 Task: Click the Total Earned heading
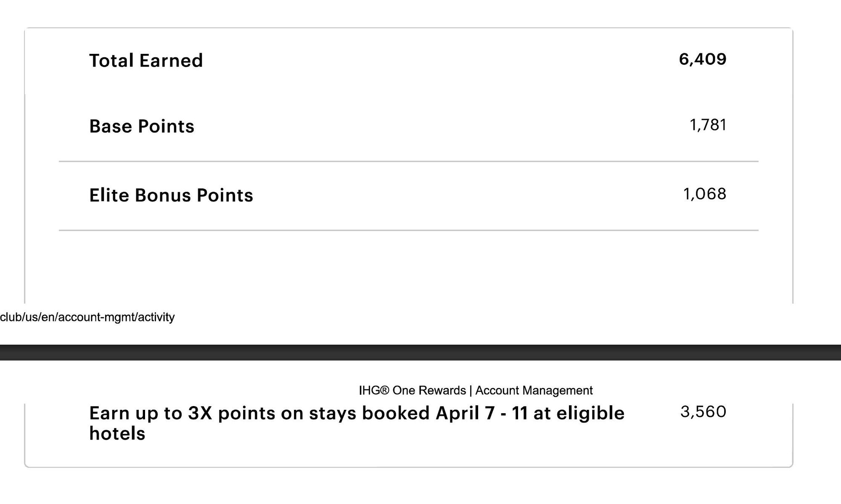(x=145, y=61)
